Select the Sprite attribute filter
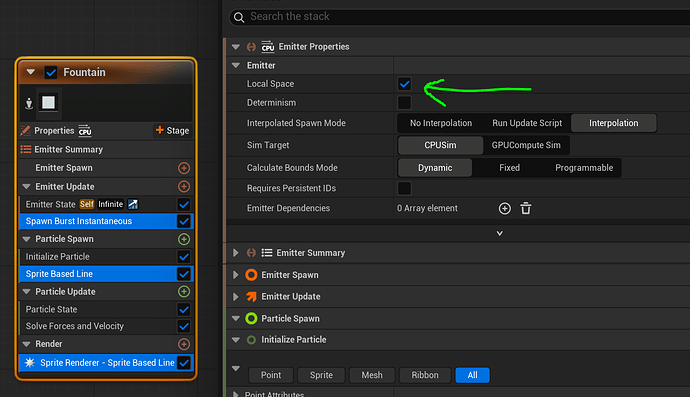This screenshot has height=397, width=690. pyautogui.click(x=321, y=375)
